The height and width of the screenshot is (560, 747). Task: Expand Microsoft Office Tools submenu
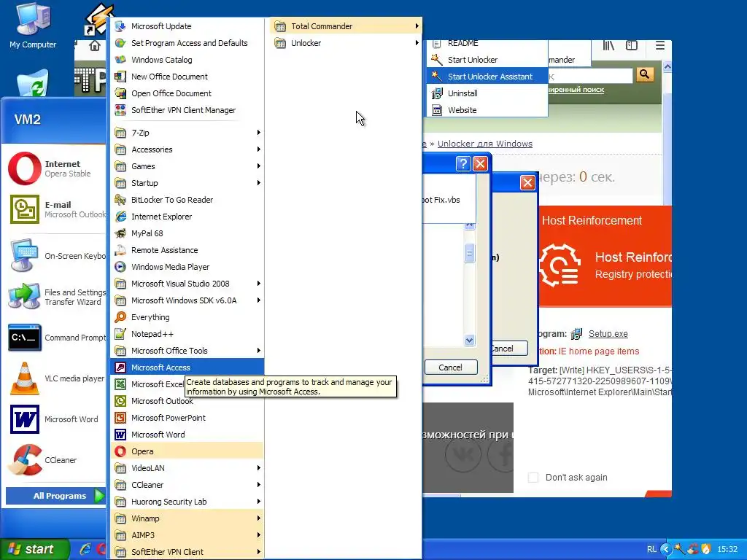tap(187, 351)
